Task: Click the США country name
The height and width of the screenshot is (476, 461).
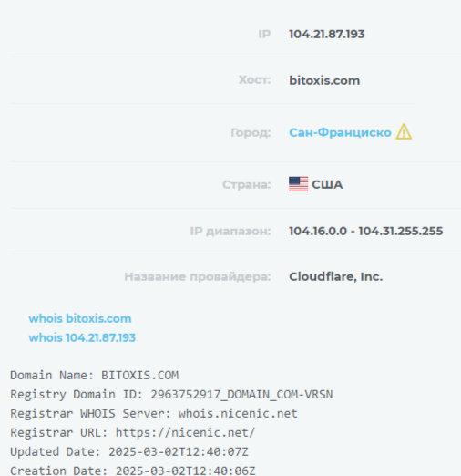Action: click(x=327, y=184)
